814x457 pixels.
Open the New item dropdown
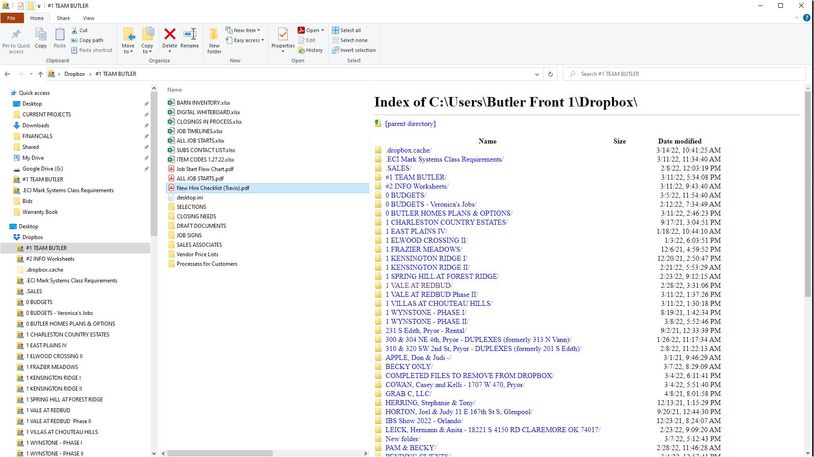coord(244,30)
